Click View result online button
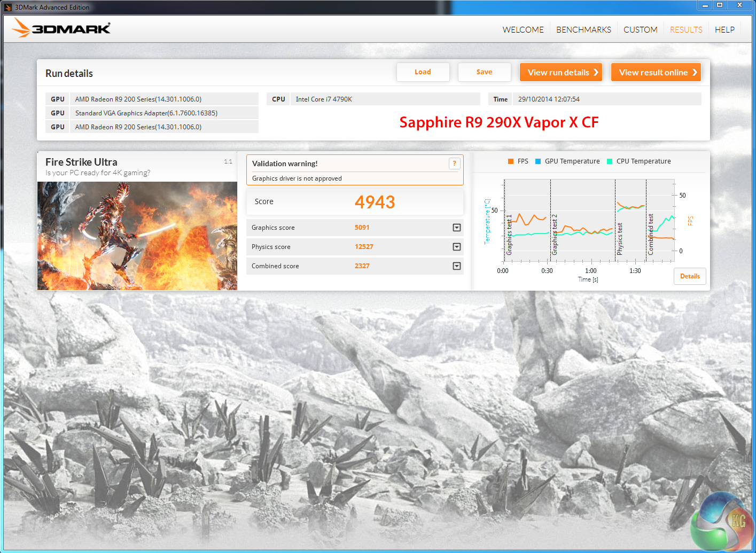 coord(656,72)
